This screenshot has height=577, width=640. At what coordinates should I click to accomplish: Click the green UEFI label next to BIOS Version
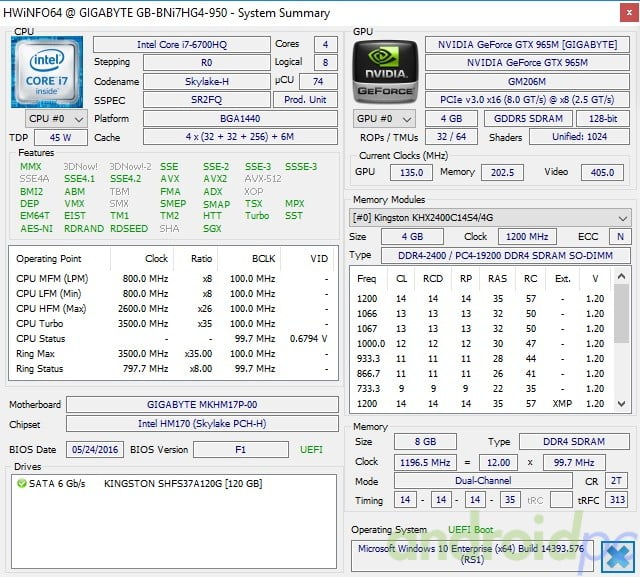311,450
